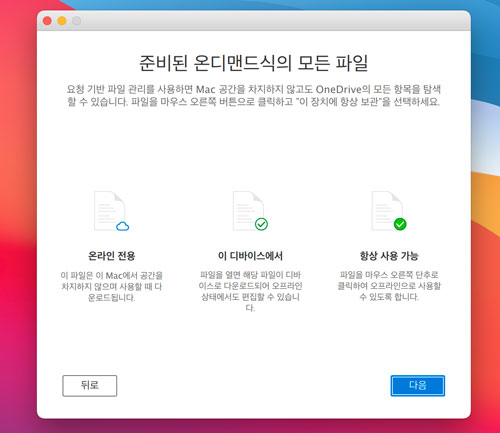Click description under 항상 사용 가능
This screenshot has width=500, height=433.
click(389, 286)
